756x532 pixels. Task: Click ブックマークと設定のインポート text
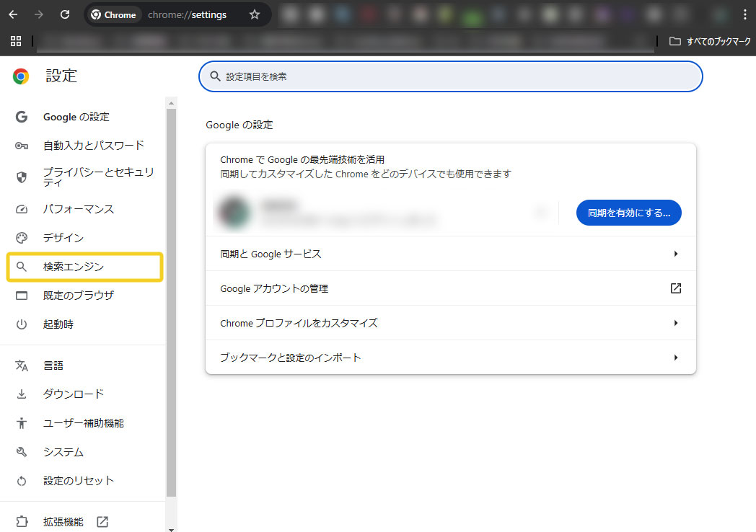[x=290, y=358]
